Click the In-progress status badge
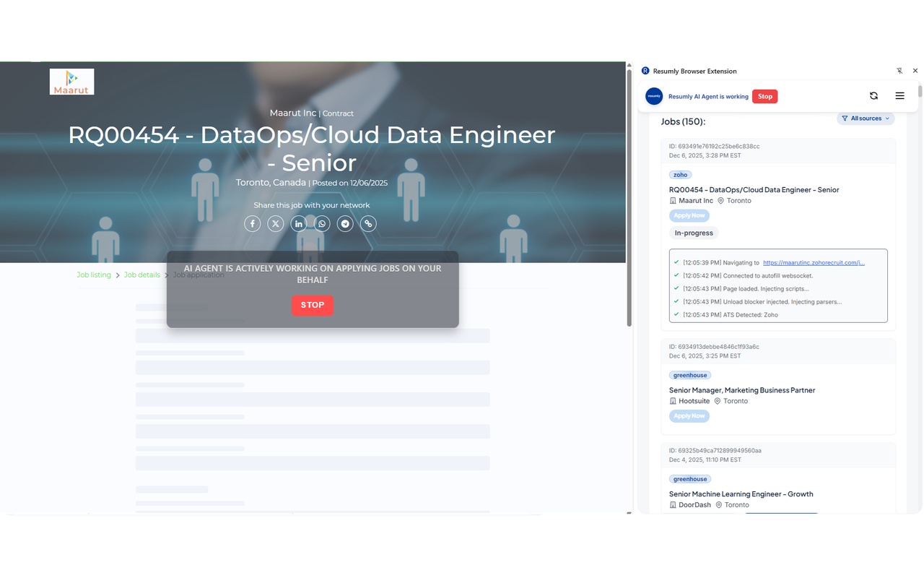Screen dimensions: 924x578 click(694, 233)
